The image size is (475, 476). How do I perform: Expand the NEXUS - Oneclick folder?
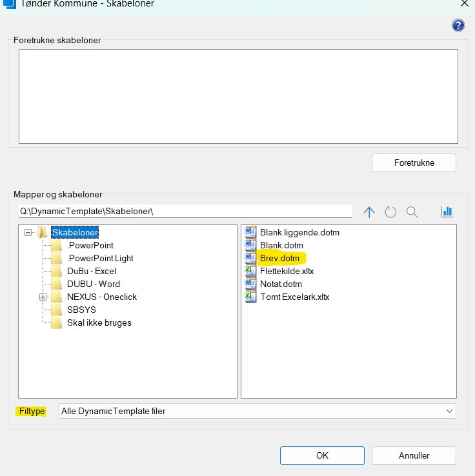pyautogui.click(x=43, y=297)
